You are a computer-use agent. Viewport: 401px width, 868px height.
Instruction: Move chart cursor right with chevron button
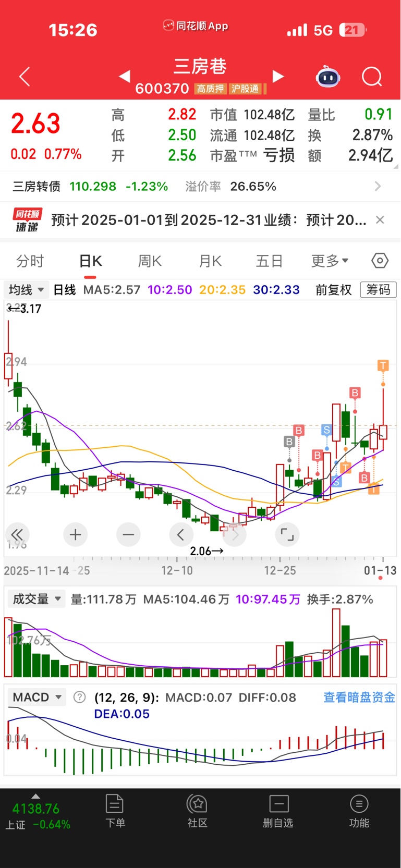[234, 534]
